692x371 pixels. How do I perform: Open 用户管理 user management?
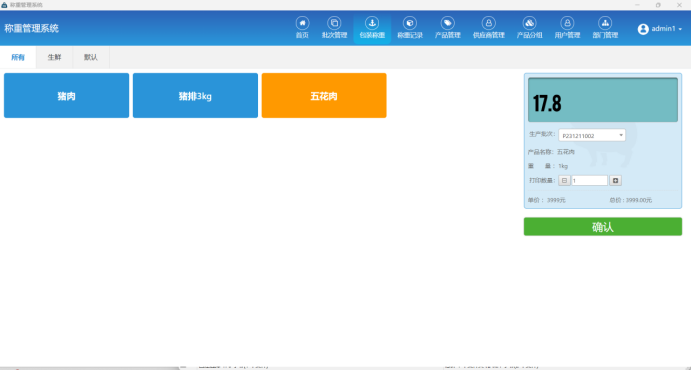[x=567, y=28]
